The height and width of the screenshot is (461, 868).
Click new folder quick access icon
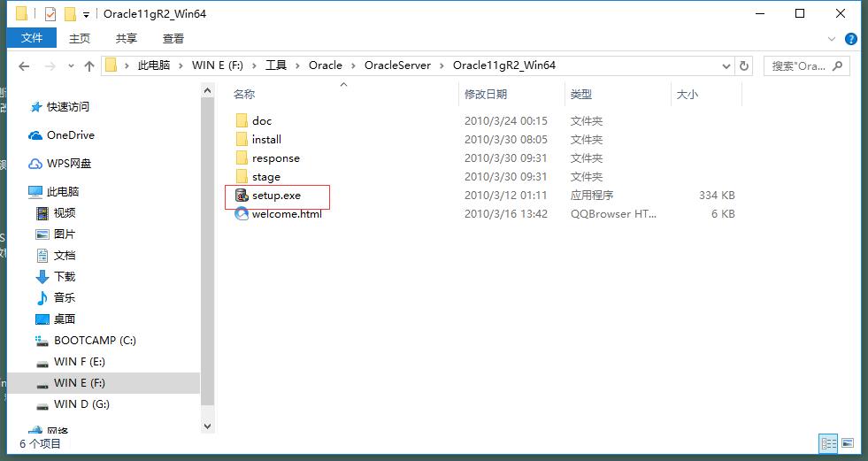(x=70, y=14)
